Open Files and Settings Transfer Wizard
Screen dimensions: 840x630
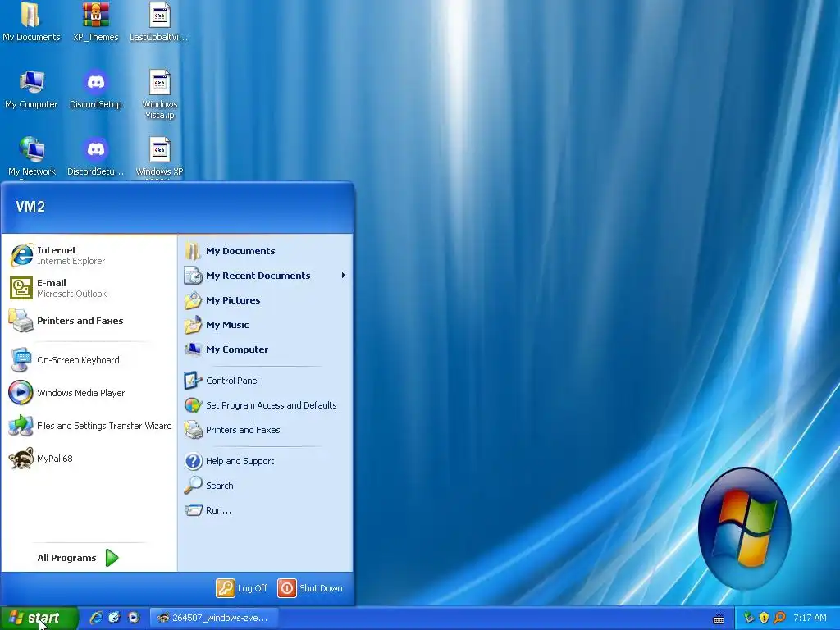coord(89,426)
